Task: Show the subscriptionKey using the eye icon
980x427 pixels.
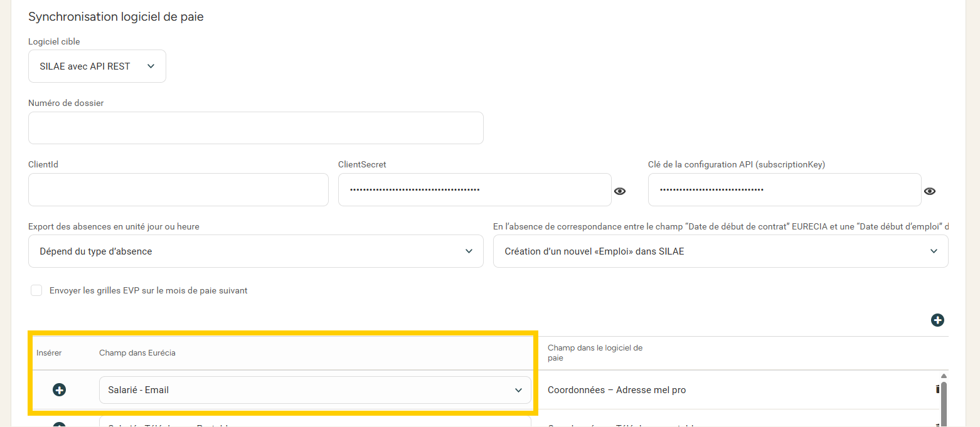Action: tap(930, 191)
